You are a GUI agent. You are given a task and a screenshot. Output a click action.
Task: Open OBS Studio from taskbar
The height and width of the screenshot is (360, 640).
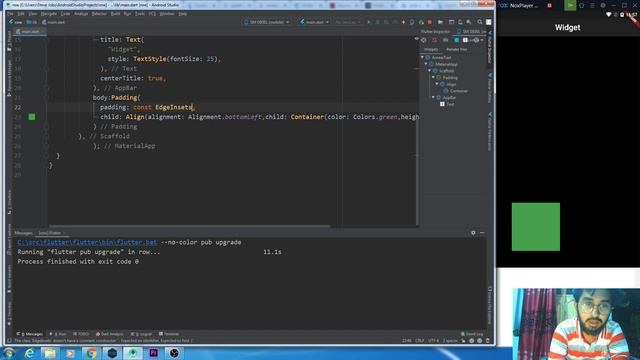[174, 353]
